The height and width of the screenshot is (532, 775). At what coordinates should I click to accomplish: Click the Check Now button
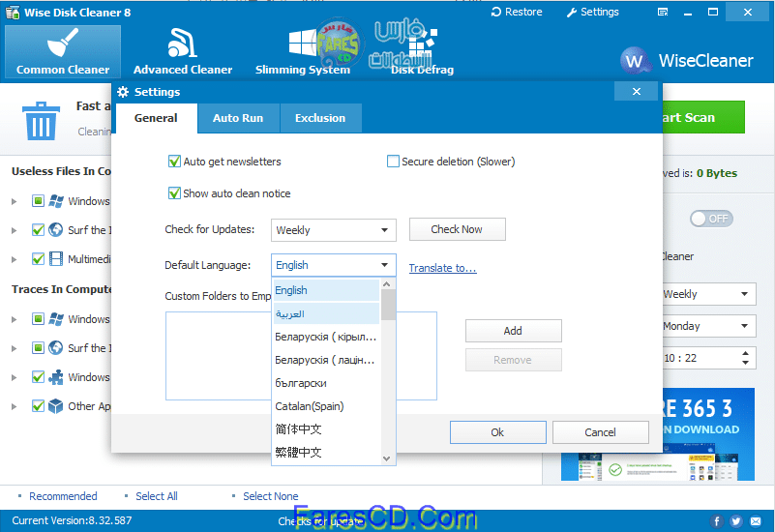[x=458, y=229]
